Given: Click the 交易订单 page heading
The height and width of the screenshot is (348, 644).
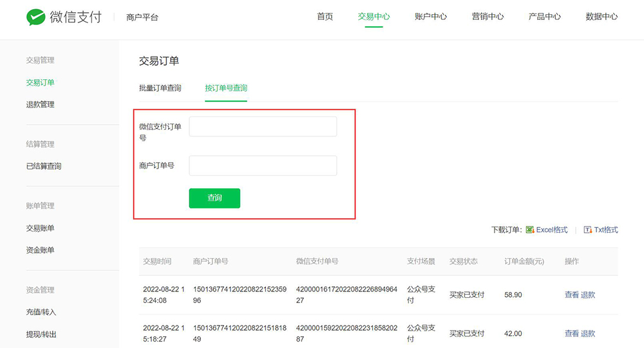Looking at the screenshot, I should (159, 60).
